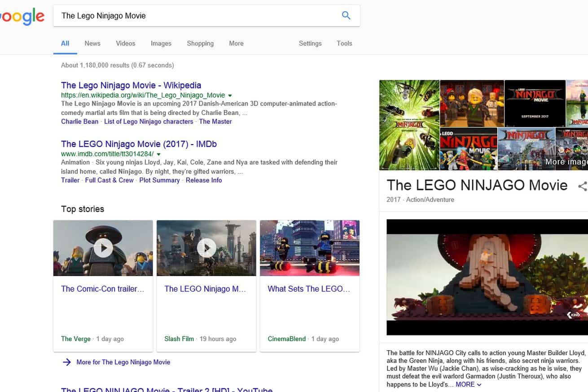This screenshot has height=392, width=588.
Task: Click the arrow icon next to More for The Lego Ninjago Movie
Action: tap(67, 362)
